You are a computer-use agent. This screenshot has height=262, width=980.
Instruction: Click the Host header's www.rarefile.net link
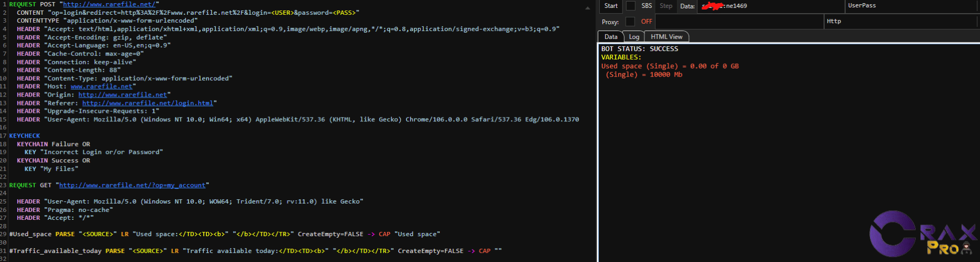(x=102, y=86)
